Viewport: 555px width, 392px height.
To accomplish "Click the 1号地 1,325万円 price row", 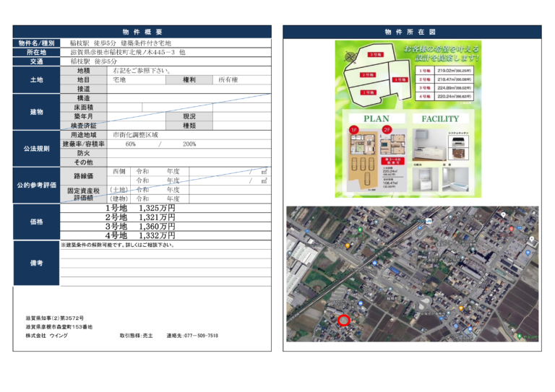I will pos(140,209).
